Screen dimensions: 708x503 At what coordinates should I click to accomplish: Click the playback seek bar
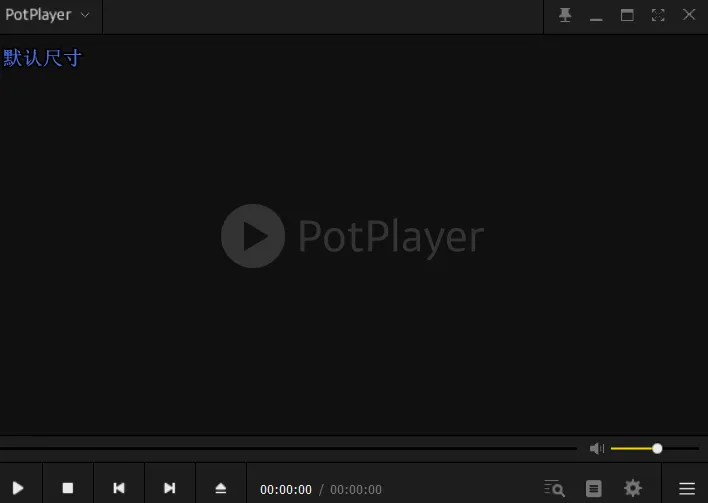coord(288,448)
